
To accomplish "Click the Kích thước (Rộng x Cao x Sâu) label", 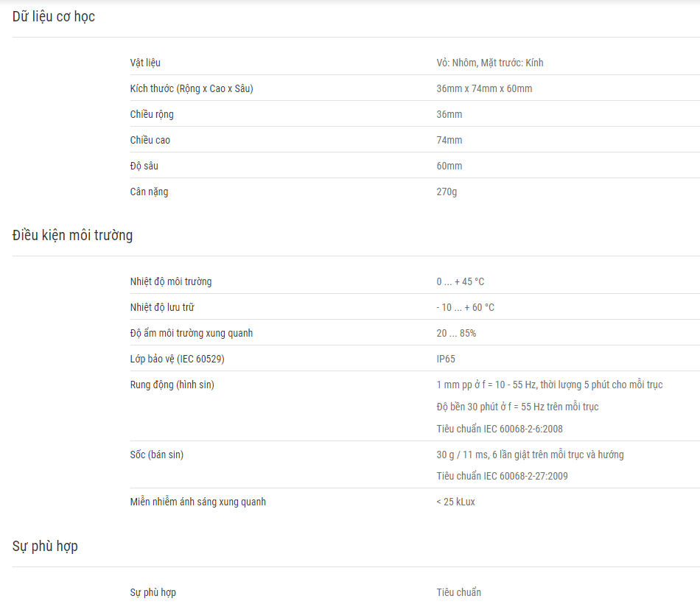I will (192, 89).
